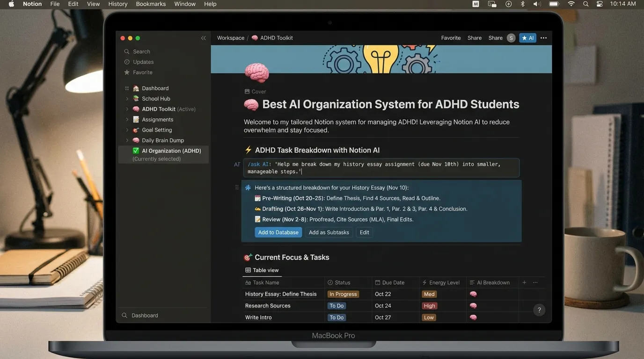Open To Do status for Write Intro

click(337, 317)
